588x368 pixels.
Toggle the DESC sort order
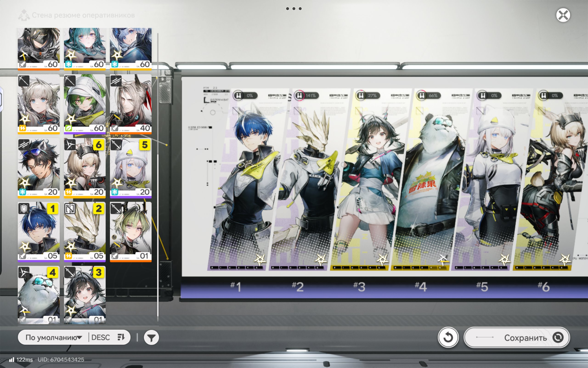coord(108,337)
